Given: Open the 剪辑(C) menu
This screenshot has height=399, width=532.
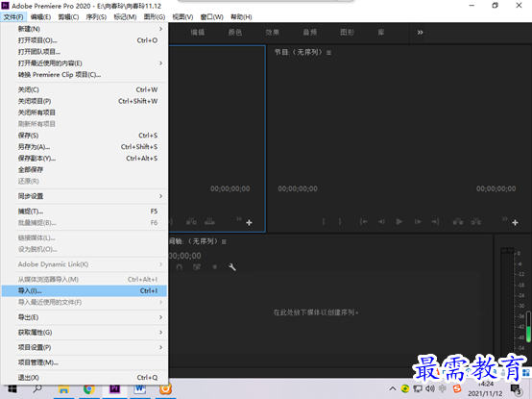Looking at the screenshot, I should point(68,17).
